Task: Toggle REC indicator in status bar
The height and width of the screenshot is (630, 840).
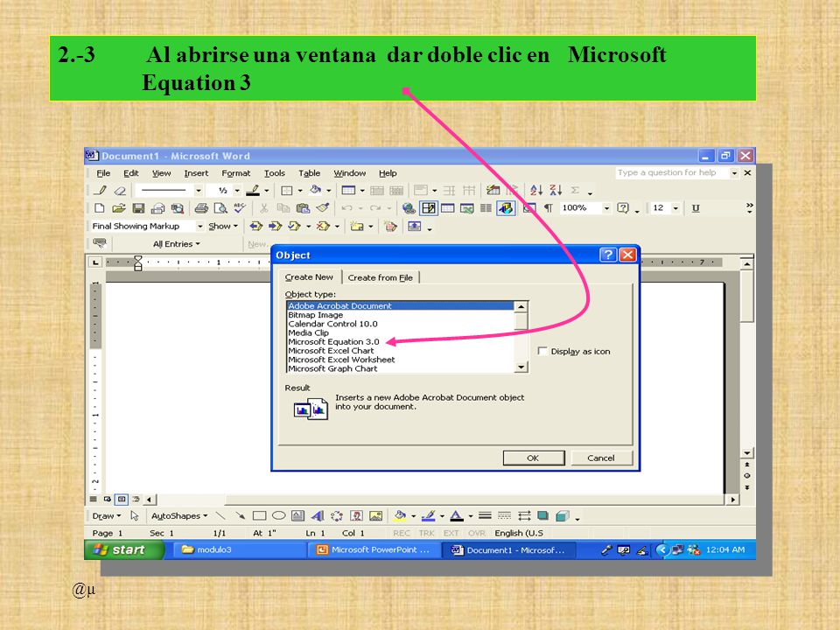Action: (402, 533)
